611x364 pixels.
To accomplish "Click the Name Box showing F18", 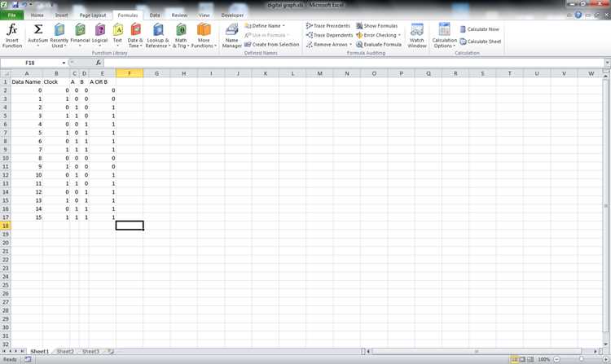I will (30, 62).
